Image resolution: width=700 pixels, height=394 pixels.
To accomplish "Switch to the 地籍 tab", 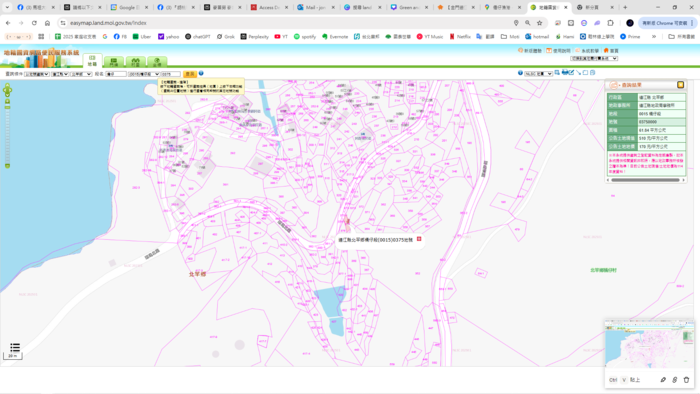I will (x=92, y=61).
